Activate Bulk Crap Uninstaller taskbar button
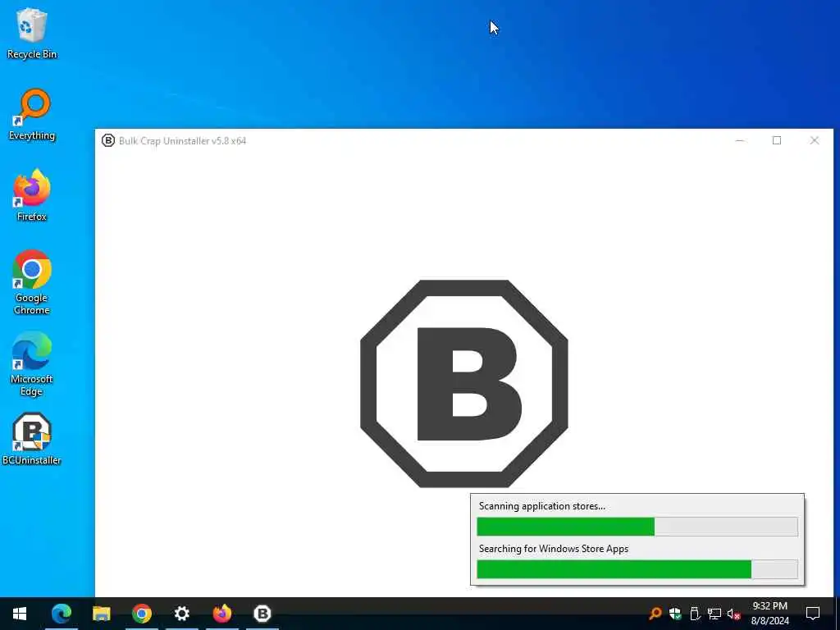The height and width of the screenshot is (630, 840). click(x=262, y=614)
